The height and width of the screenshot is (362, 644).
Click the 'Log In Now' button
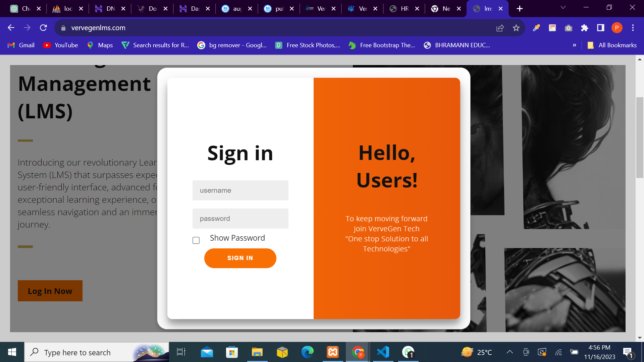click(50, 291)
